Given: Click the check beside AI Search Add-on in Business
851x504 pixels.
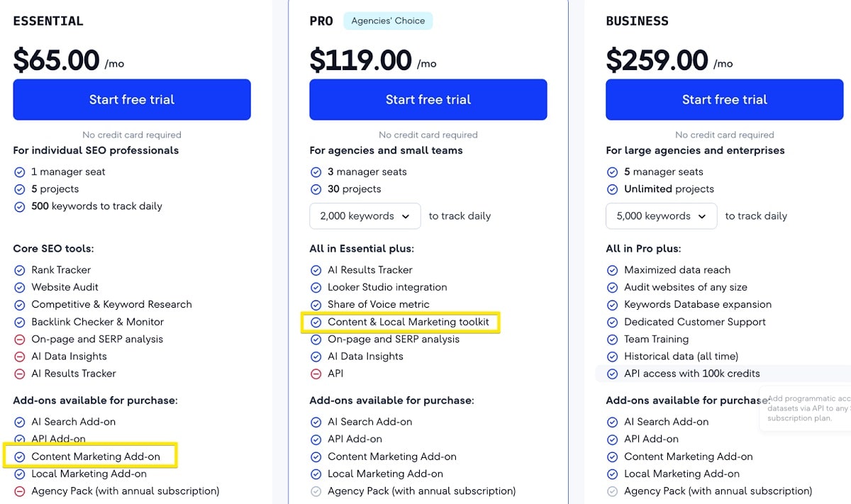Looking at the screenshot, I should point(613,422).
